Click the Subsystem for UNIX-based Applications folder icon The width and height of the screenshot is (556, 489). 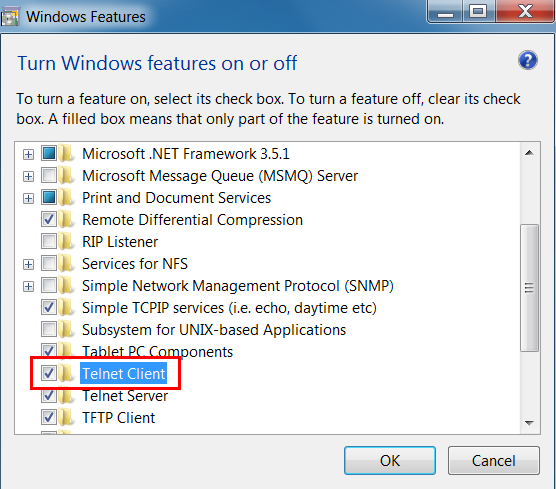(66, 329)
